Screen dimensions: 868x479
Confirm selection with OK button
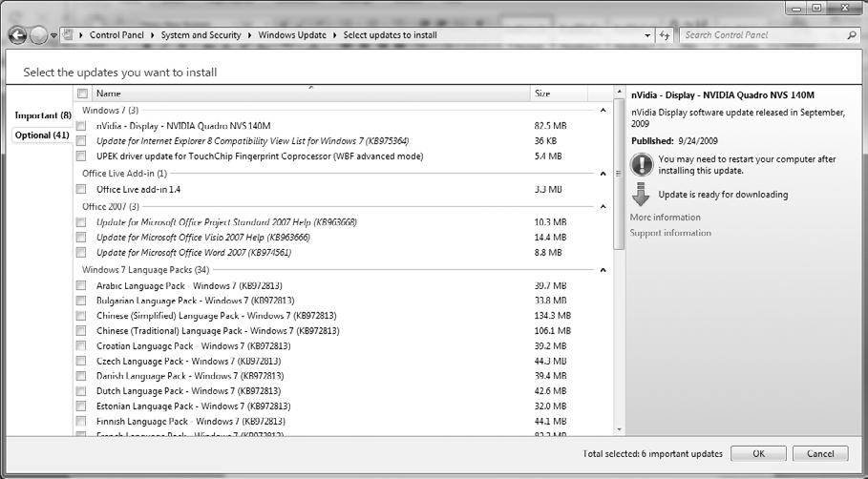758,453
